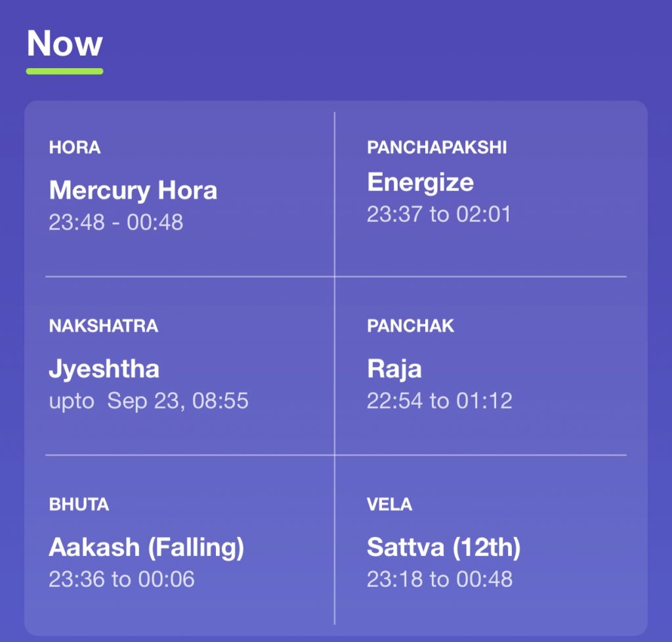Image resolution: width=672 pixels, height=642 pixels.
Task: Select upto Sep 23, 08:55 text
Action: click(x=148, y=401)
